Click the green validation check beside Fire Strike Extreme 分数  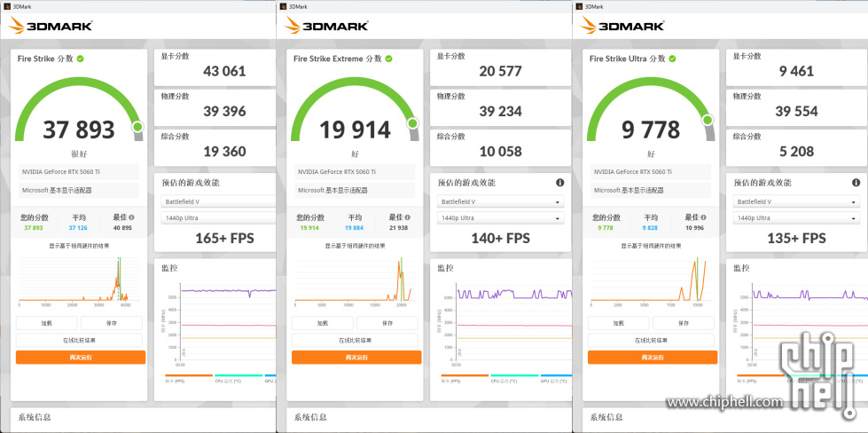click(388, 59)
